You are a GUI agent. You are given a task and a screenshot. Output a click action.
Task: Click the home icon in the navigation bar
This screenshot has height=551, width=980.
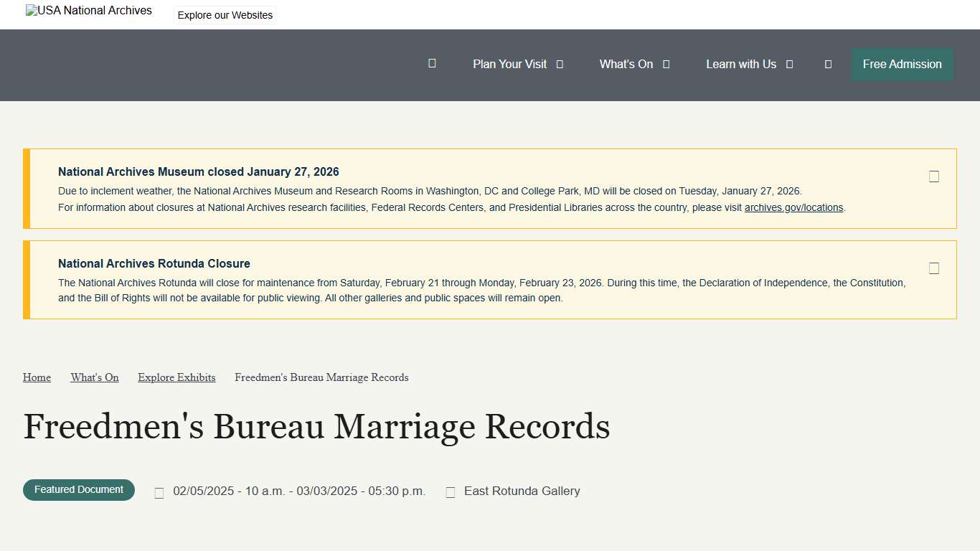432,64
